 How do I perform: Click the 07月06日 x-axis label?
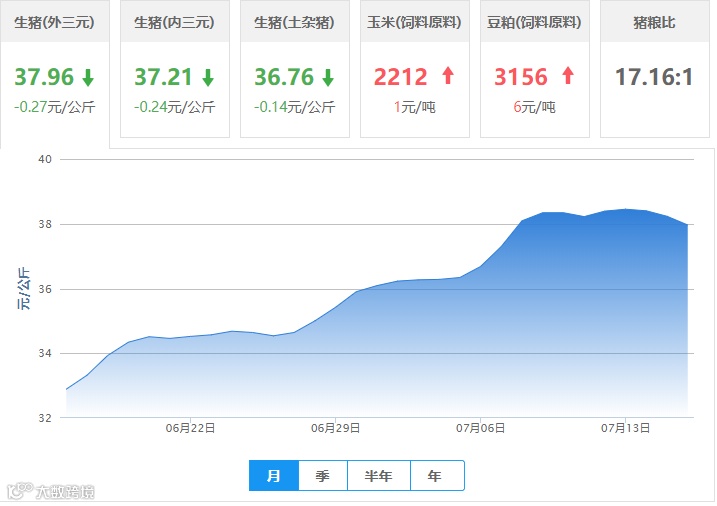(481, 428)
